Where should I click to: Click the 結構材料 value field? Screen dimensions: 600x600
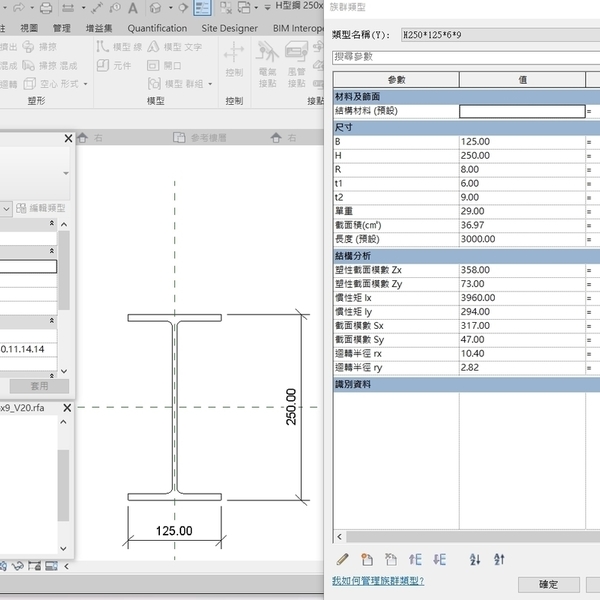[521, 112]
